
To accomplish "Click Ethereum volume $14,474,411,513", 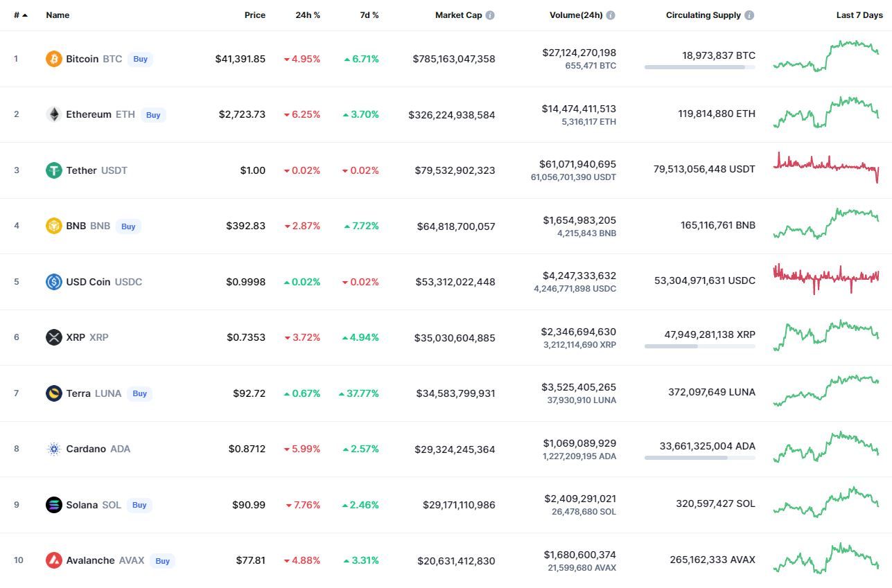I will pyautogui.click(x=579, y=109).
